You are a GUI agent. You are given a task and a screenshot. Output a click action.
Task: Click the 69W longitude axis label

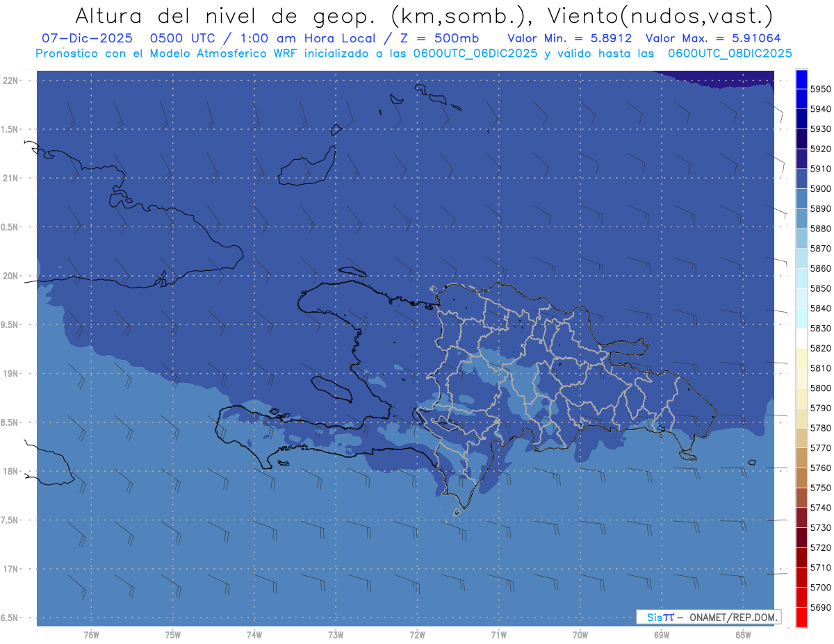coord(662,635)
